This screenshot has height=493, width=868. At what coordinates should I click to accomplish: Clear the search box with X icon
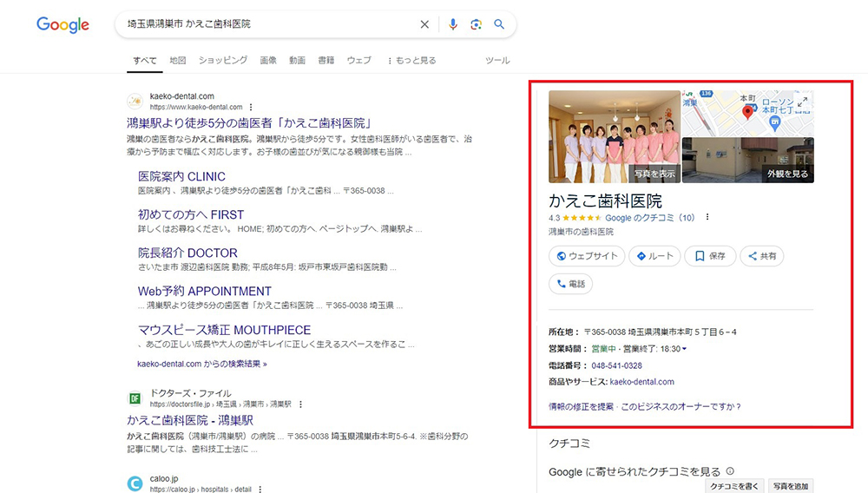[424, 24]
